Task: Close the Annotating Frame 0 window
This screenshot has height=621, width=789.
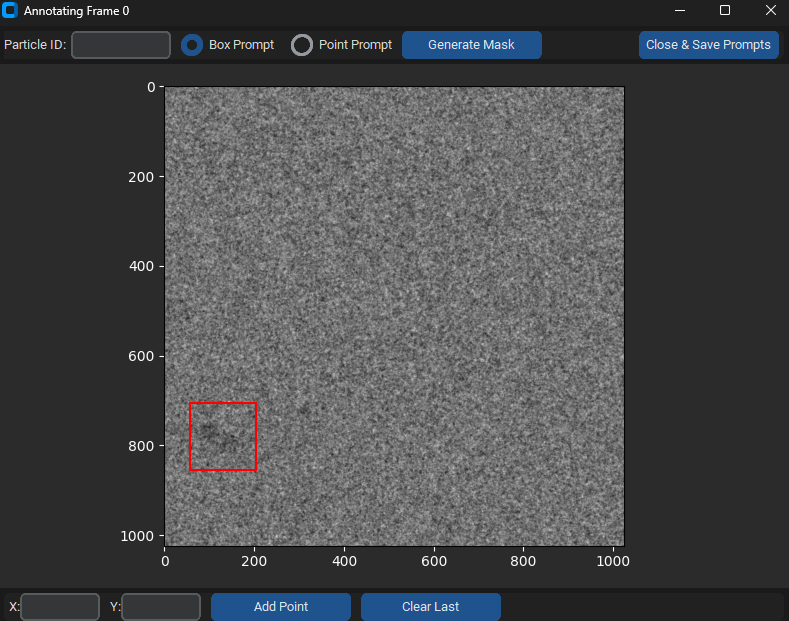Action: click(770, 11)
